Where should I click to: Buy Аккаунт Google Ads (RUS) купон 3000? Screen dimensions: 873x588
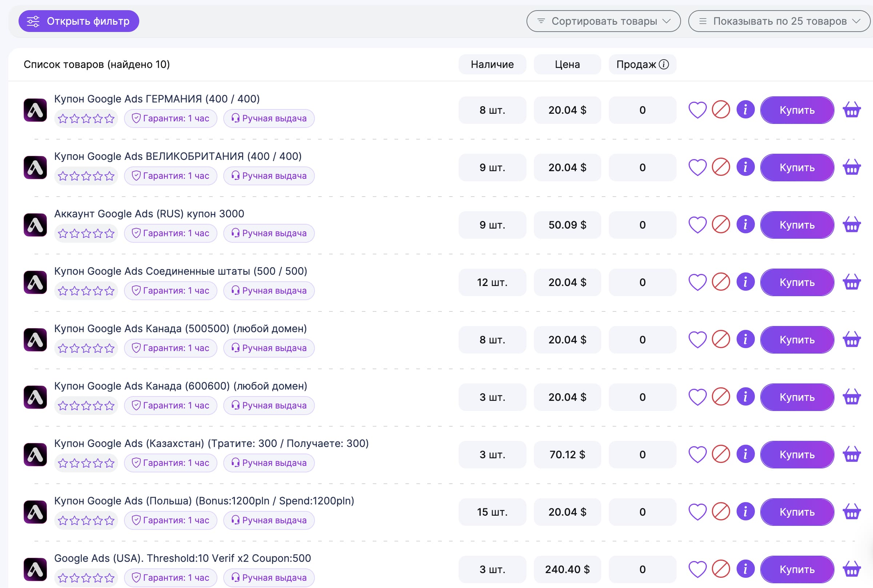tap(797, 225)
